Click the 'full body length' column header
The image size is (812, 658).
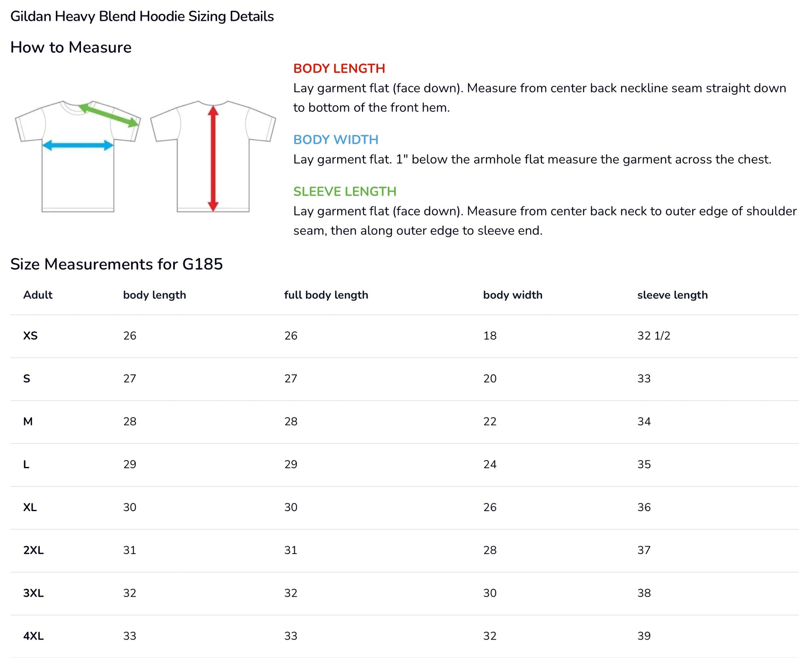point(326,295)
